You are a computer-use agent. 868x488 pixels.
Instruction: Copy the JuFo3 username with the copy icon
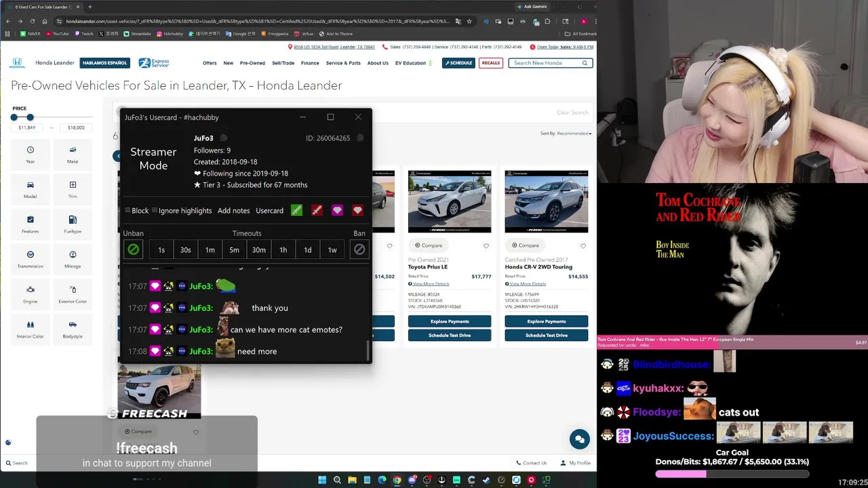click(224, 138)
